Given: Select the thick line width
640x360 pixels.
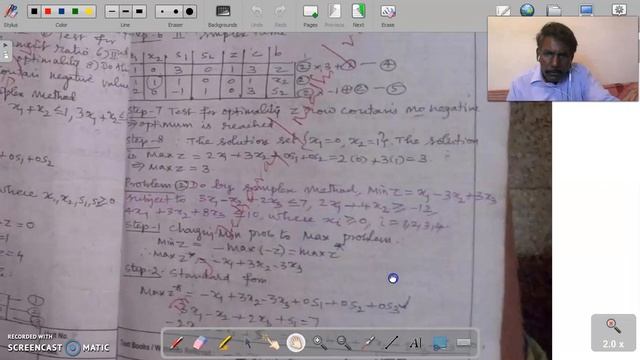Looking at the screenshot, I should (139, 11).
